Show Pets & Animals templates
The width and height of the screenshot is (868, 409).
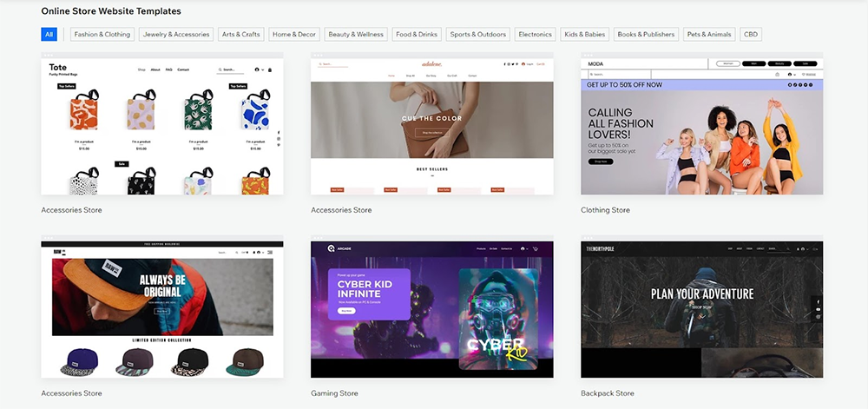[x=709, y=35]
